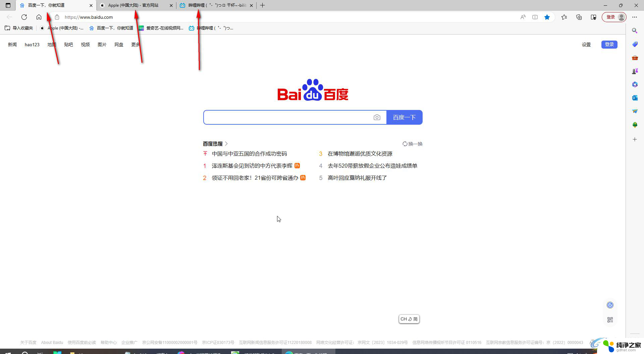Screen dimensions: 644x354
Task: Open 中国与中亚五国的合作成功密码 headline
Action: point(249,154)
